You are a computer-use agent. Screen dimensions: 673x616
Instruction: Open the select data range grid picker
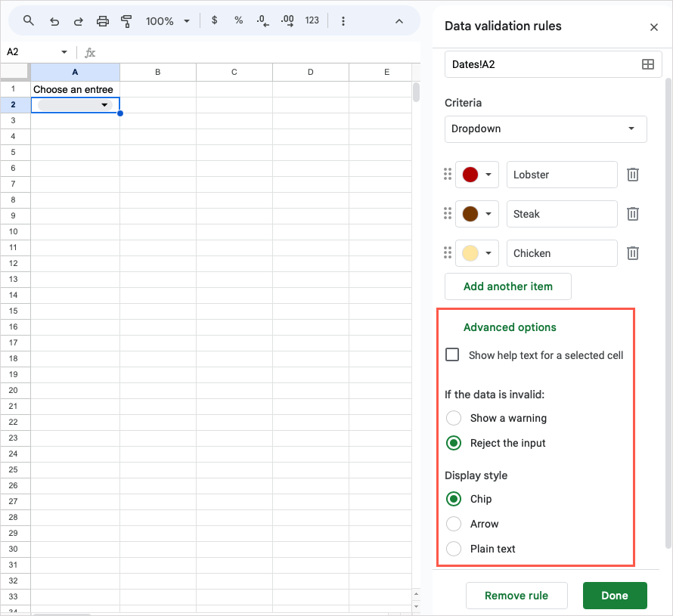tap(648, 64)
